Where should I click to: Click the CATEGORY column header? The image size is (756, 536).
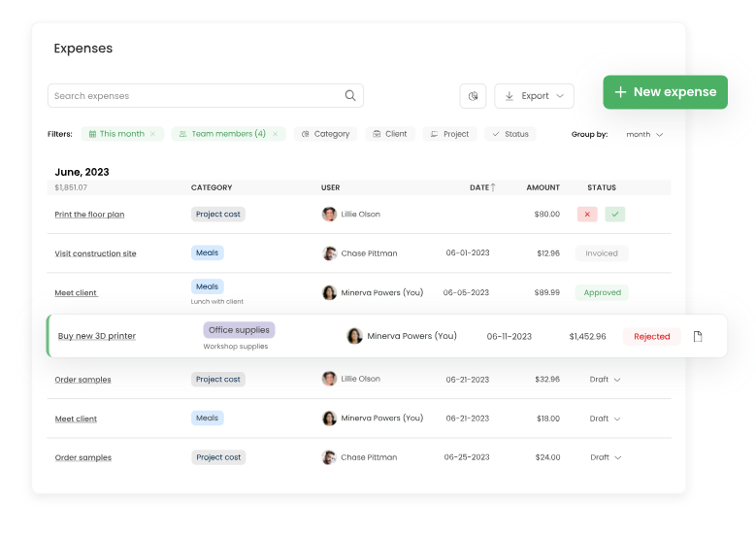pyautogui.click(x=212, y=187)
